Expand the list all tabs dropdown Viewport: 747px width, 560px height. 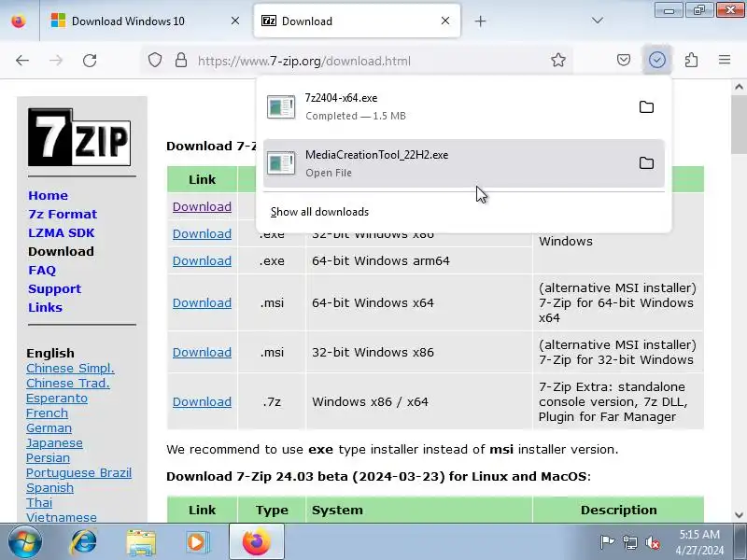pos(597,21)
